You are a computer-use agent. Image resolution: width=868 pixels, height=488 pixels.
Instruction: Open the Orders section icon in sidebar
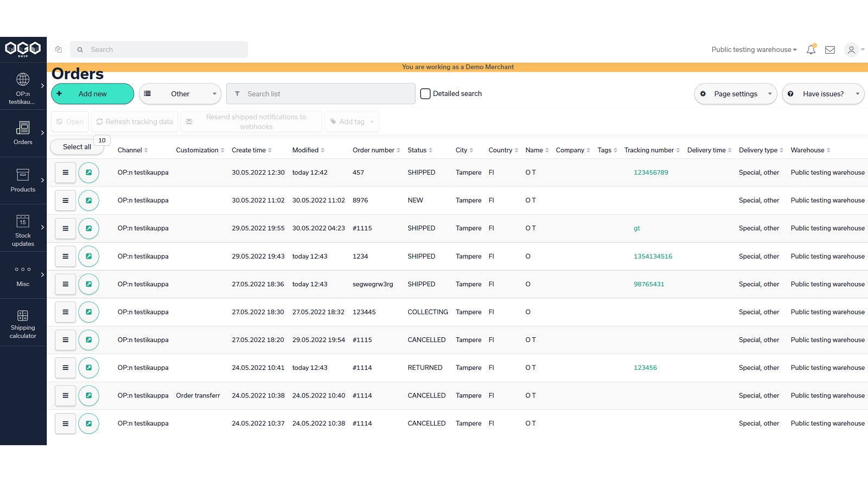point(22,127)
